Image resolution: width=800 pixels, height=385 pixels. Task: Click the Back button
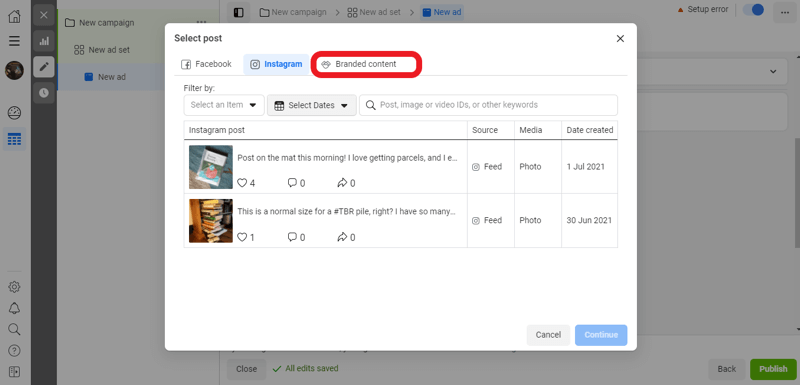pyautogui.click(x=727, y=369)
